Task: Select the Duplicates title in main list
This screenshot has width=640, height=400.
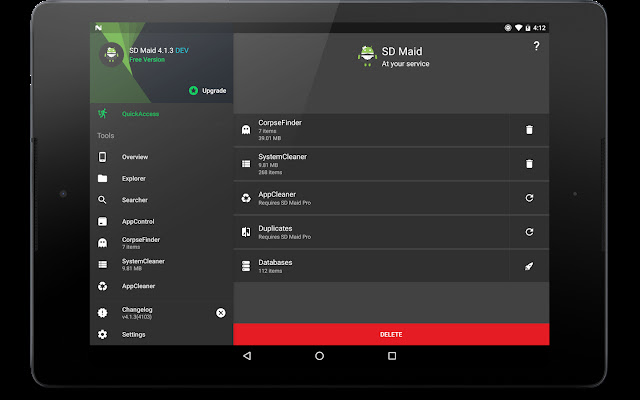Action: click(x=275, y=228)
